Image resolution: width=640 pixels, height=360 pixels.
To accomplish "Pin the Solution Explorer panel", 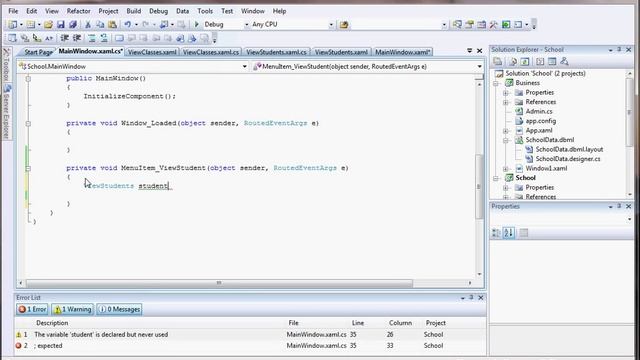I will click(619, 49).
